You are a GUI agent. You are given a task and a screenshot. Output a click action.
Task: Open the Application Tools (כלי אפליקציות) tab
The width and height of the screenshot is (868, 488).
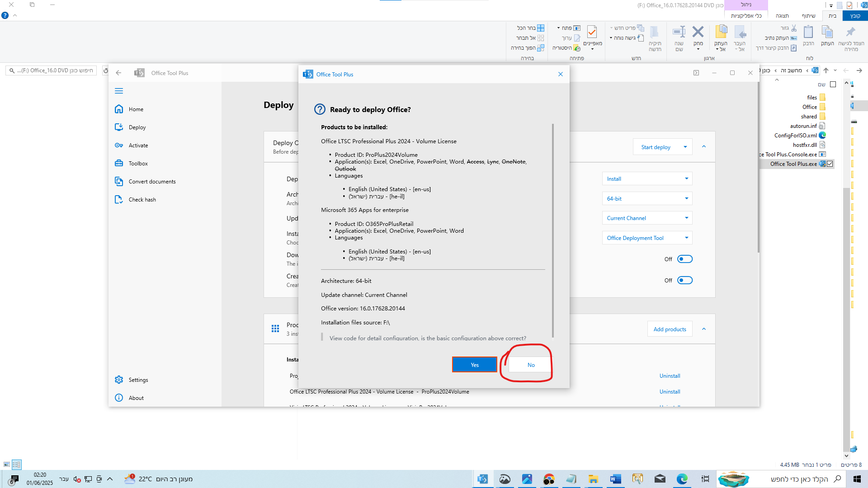[746, 16]
